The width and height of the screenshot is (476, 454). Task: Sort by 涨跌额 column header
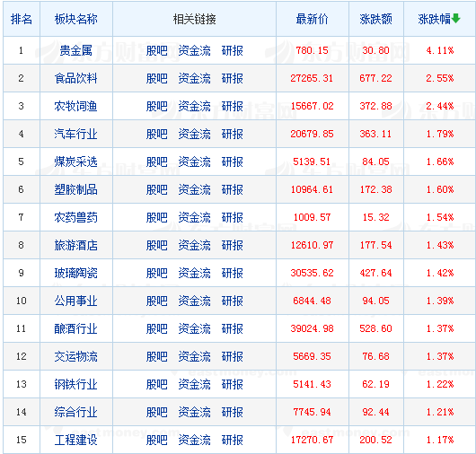[375, 19]
